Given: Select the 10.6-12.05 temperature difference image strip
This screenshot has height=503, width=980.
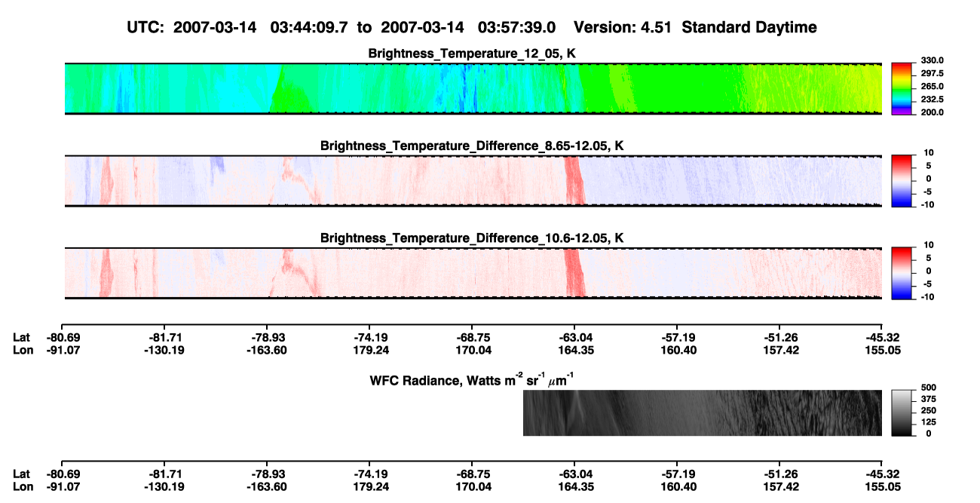Looking at the screenshot, I should pyautogui.click(x=473, y=273).
